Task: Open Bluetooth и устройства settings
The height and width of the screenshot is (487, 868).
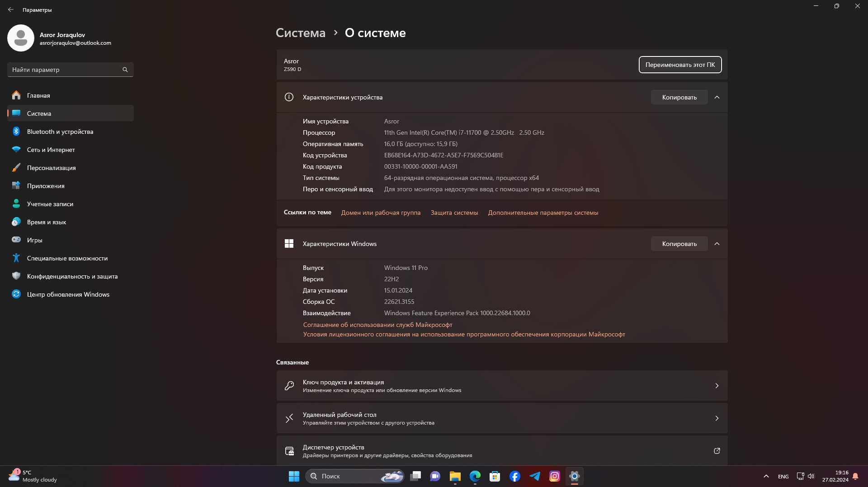Action: (x=71, y=132)
